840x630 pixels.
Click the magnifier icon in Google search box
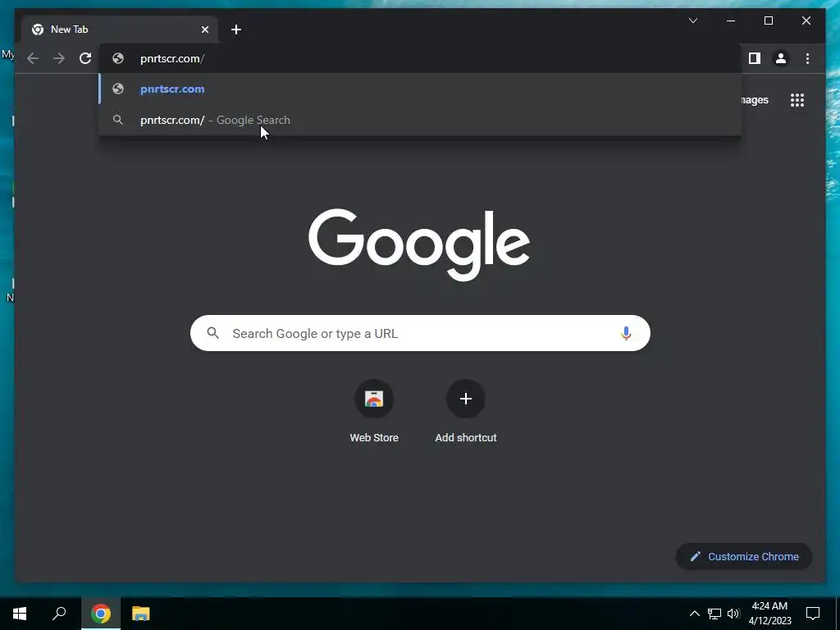212,333
